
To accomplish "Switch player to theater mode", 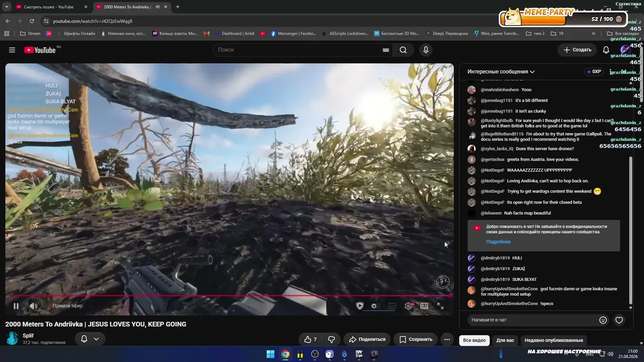I will [x=424, y=306].
